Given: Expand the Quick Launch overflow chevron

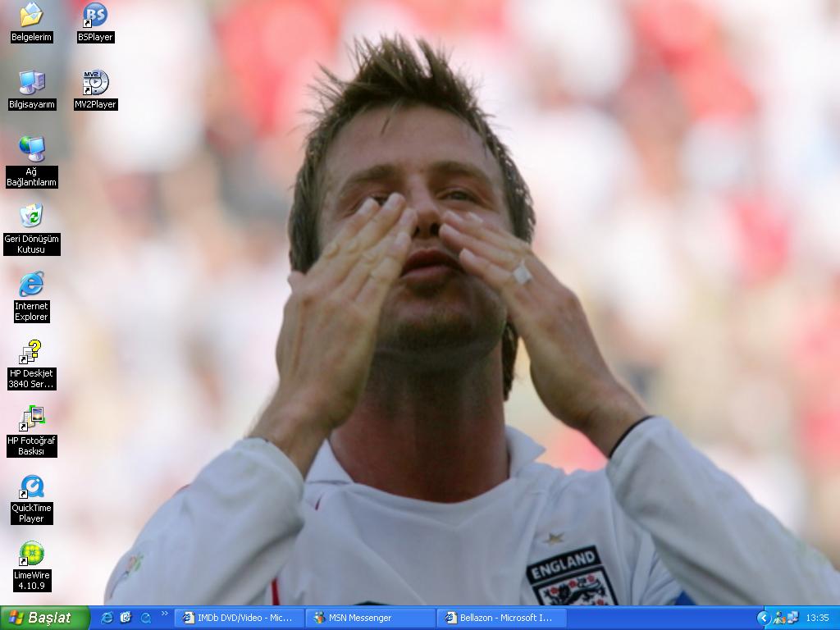Looking at the screenshot, I should pos(164,614).
